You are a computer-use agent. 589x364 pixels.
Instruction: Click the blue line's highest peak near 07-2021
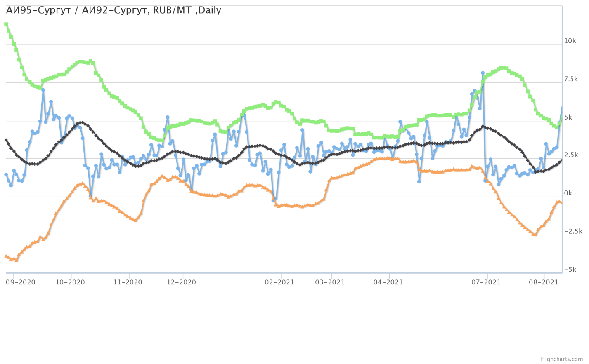tap(483, 73)
